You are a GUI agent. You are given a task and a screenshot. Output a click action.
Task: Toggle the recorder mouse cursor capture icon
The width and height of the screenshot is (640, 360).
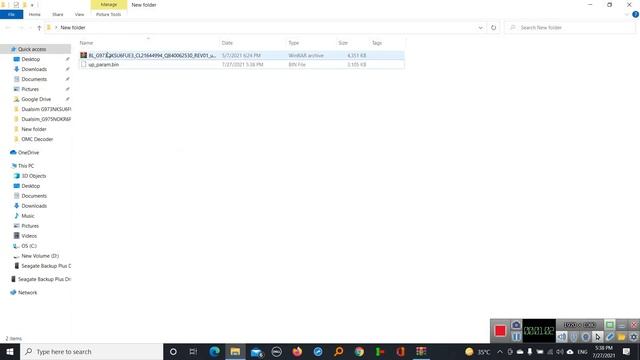tap(598, 337)
